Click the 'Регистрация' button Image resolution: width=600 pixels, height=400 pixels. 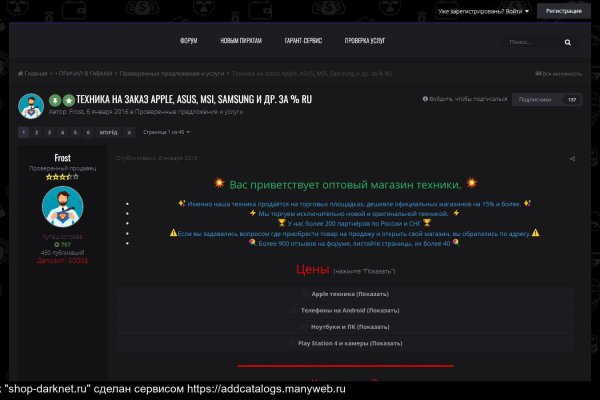564,11
